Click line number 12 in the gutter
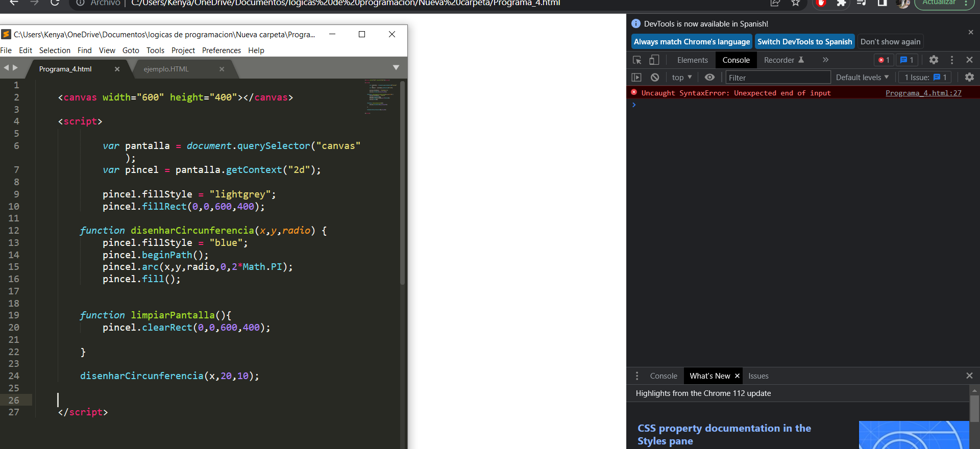The height and width of the screenshot is (449, 980). [14, 231]
